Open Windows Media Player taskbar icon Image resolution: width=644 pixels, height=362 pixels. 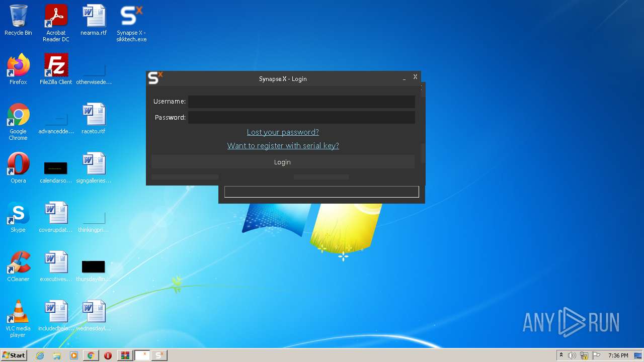(74, 355)
